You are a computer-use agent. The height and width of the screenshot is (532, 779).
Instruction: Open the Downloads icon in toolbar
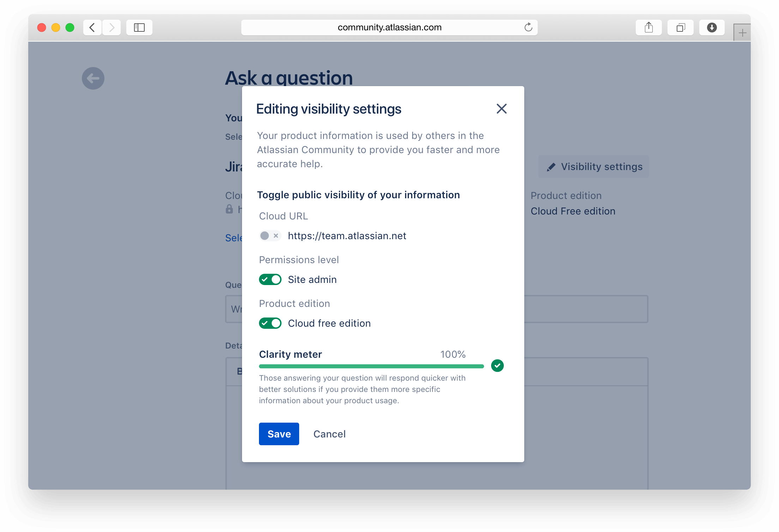click(712, 28)
